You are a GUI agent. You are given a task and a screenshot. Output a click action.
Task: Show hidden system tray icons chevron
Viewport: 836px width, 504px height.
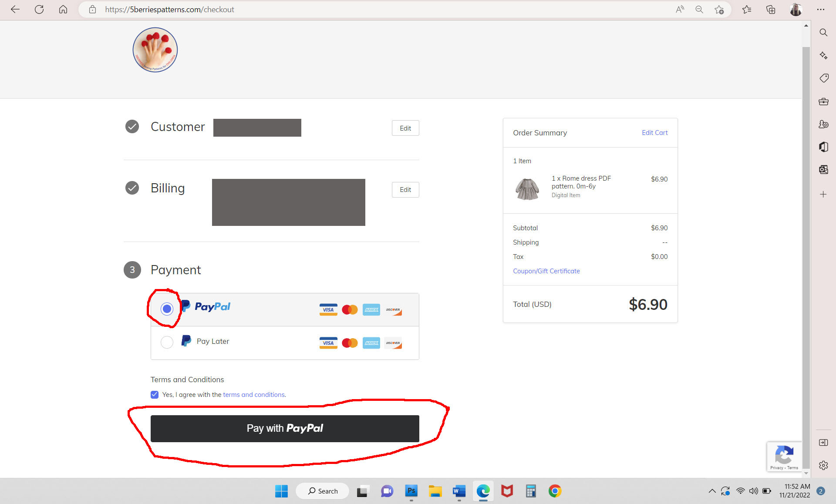(712, 491)
